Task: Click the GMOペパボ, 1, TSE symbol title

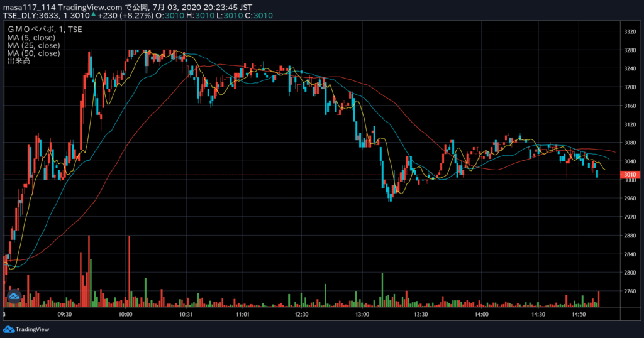Action: click(x=45, y=29)
